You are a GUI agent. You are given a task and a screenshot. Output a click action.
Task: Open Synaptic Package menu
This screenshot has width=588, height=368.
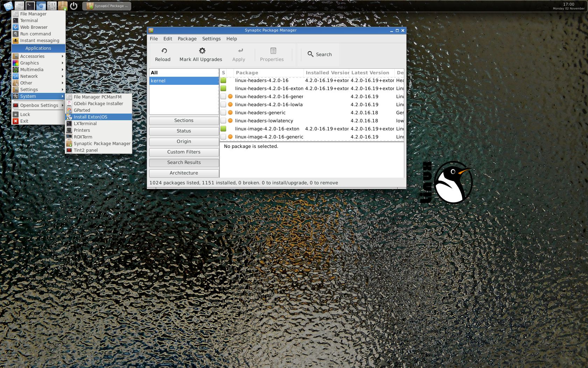(187, 39)
